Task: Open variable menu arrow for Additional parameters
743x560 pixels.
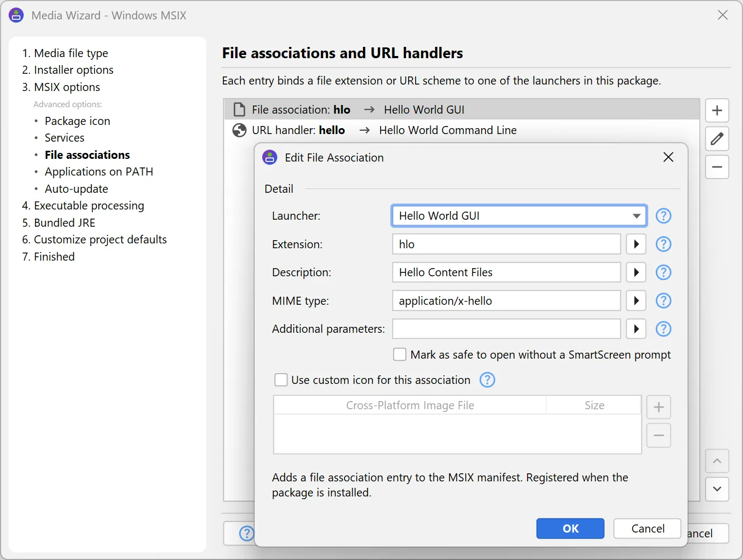Action: tap(636, 329)
